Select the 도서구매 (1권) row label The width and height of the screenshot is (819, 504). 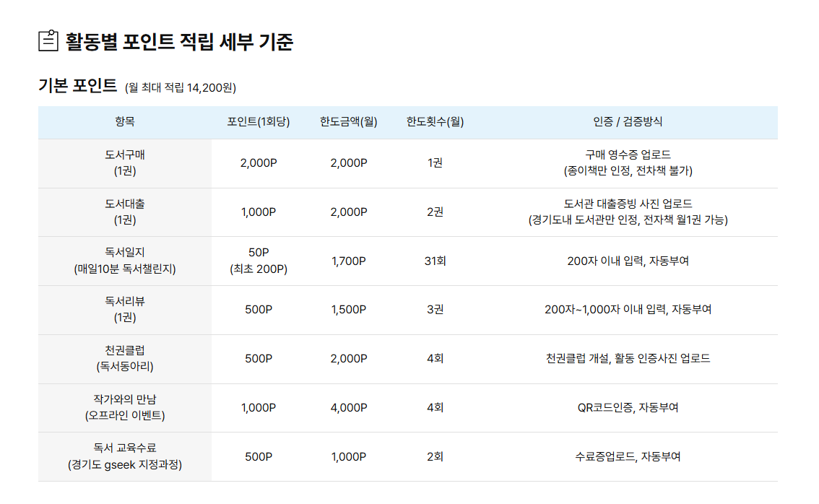(124, 162)
